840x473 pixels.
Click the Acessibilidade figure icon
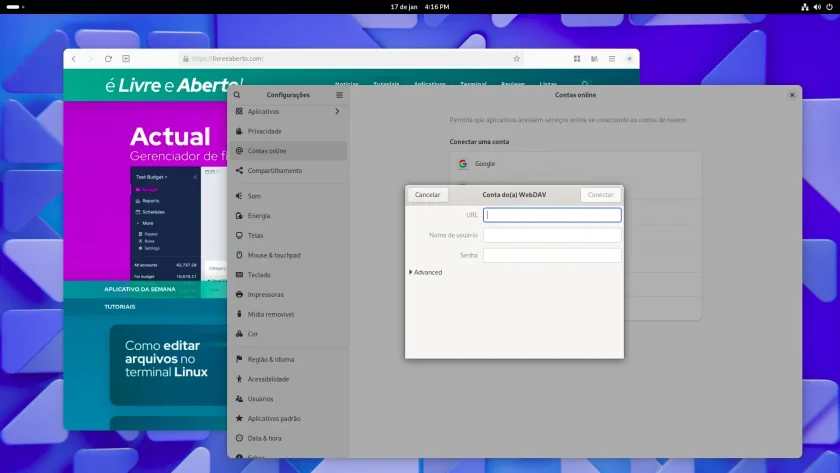[x=239, y=379]
